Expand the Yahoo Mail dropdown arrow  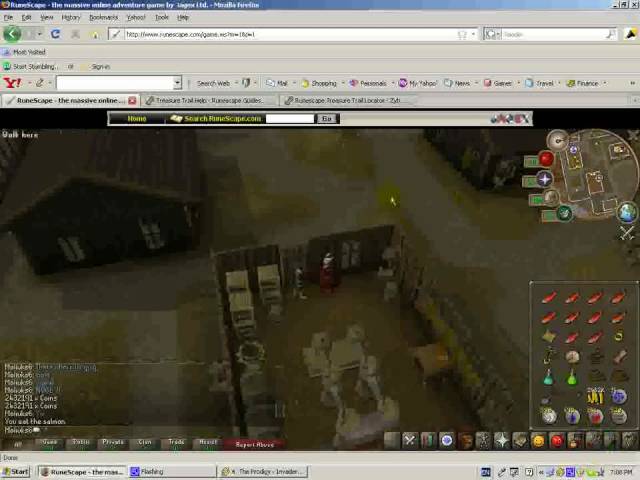pos(294,83)
